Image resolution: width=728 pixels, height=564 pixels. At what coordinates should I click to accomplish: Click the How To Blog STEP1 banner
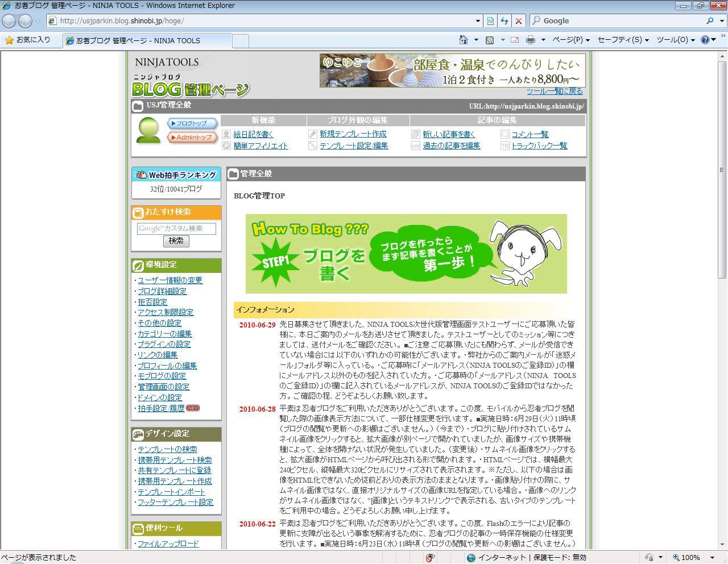point(406,254)
